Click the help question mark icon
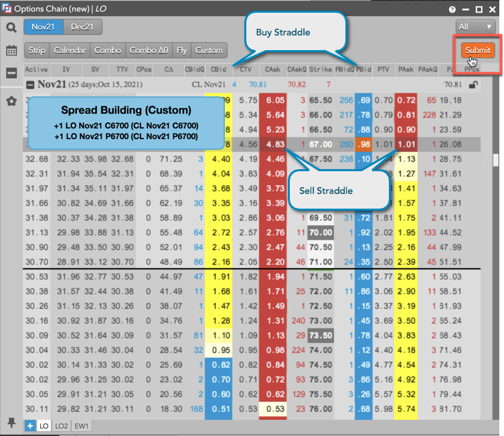Viewport: 504px width, 436px height. (x=453, y=9)
